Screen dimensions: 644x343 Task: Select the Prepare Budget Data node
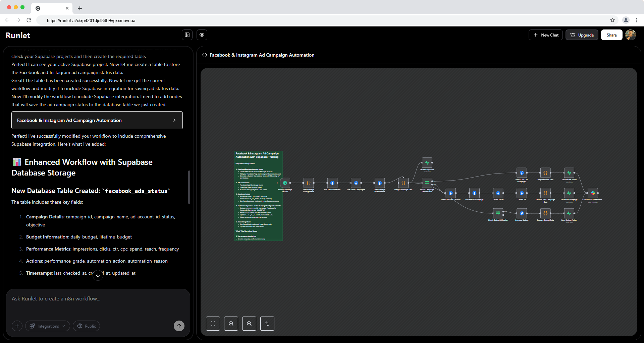tap(545, 213)
